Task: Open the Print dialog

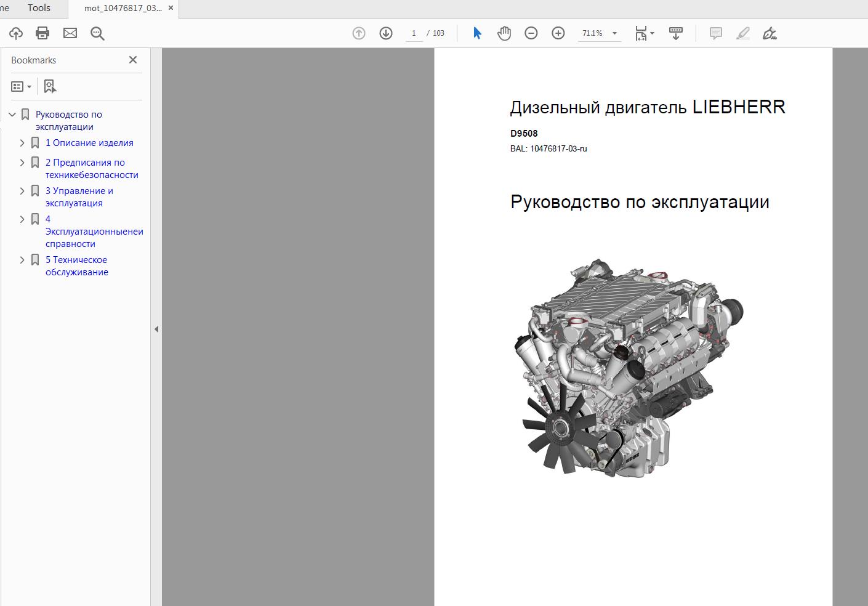Action: click(x=42, y=33)
